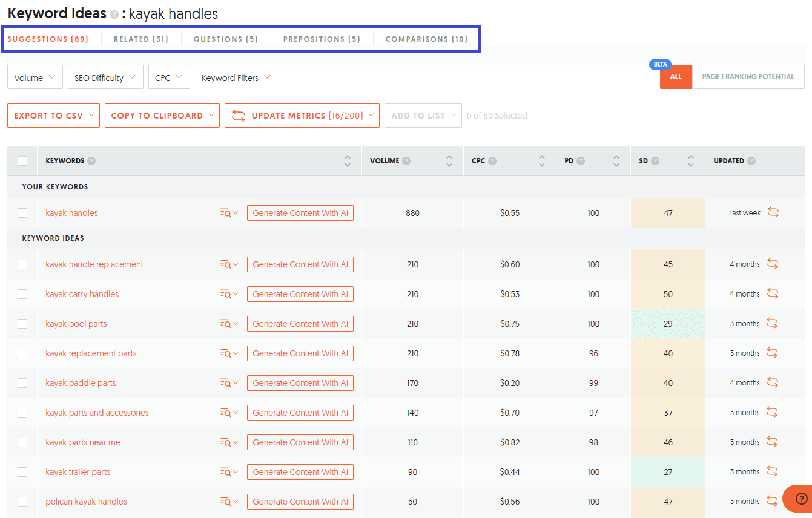Generate Content With AI for kayak handles

(300, 213)
